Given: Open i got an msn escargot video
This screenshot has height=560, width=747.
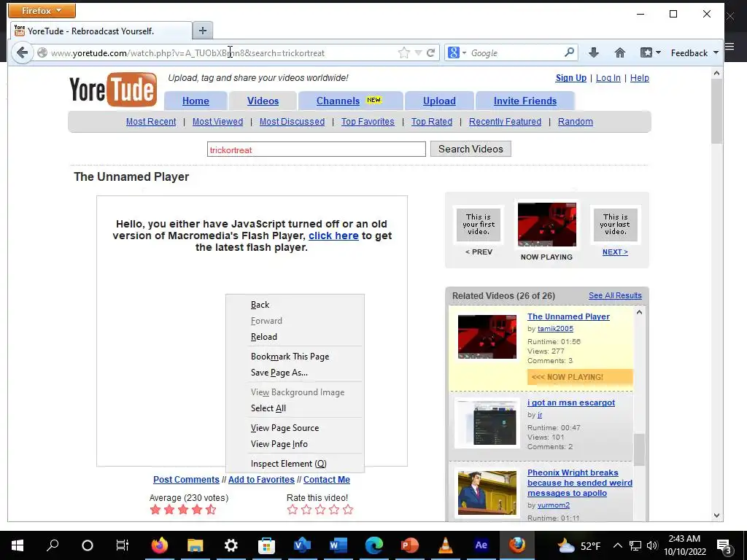Looking at the screenshot, I should pos(571,402).
